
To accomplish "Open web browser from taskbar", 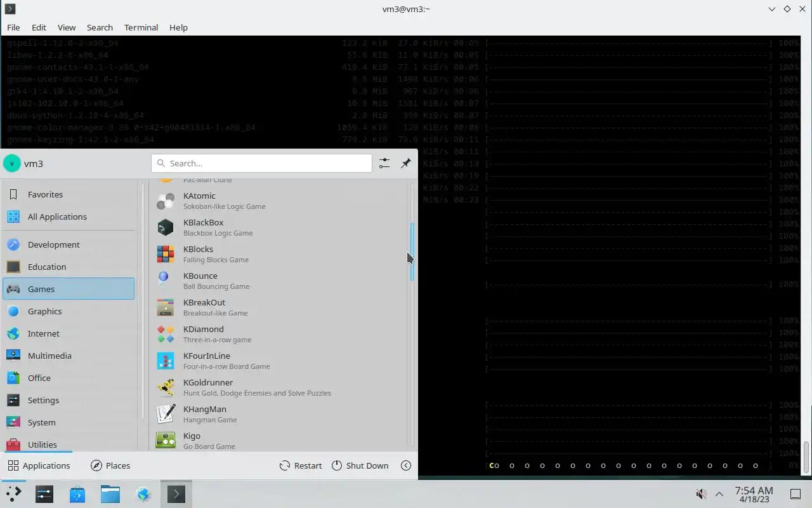I will pyautogui.click(x=143, y=494).
